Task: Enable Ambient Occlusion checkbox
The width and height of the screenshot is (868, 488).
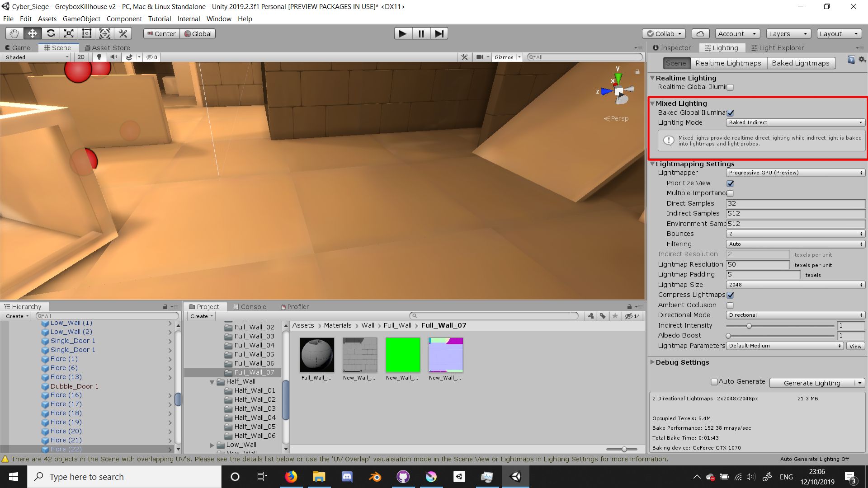Action: click(x=730, y=305)
